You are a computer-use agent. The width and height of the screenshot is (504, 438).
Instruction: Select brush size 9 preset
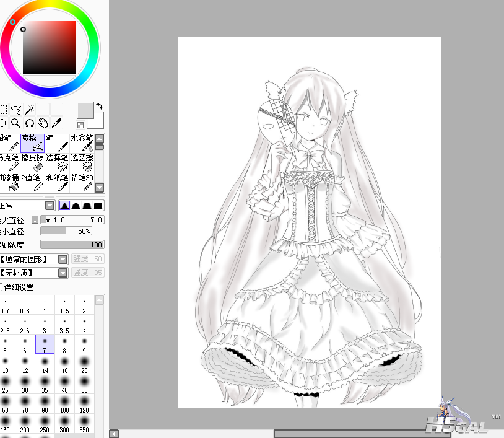pyautogui.click(x=84, y=344)
